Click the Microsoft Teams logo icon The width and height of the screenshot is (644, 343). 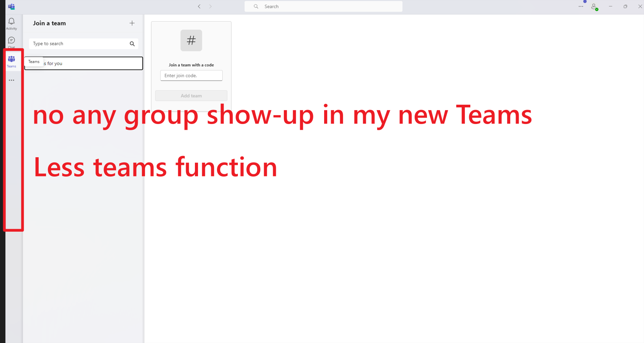click(12, 7)
